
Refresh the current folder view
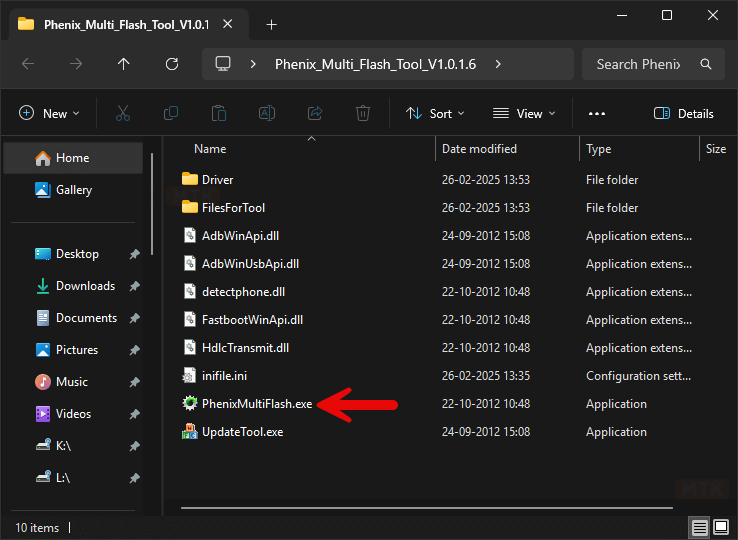[172, 64]
